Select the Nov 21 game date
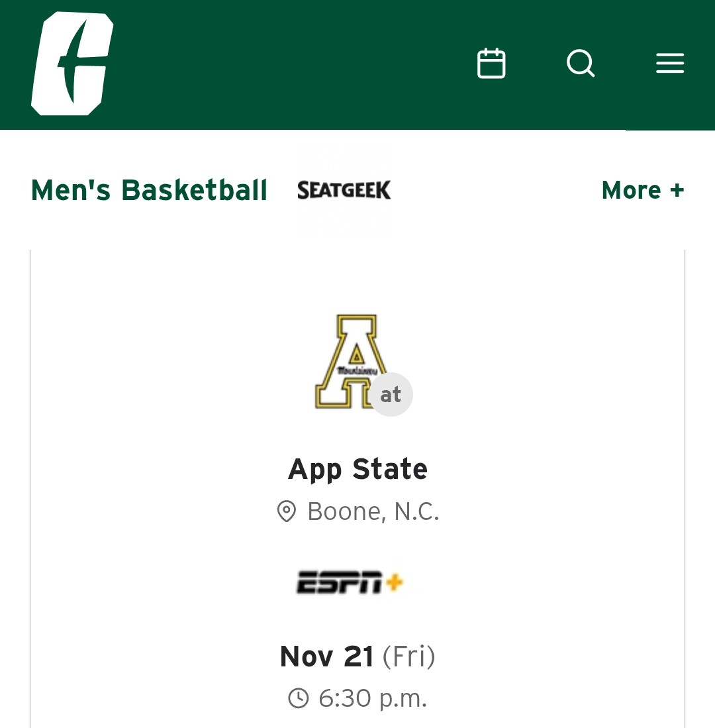 327,657
